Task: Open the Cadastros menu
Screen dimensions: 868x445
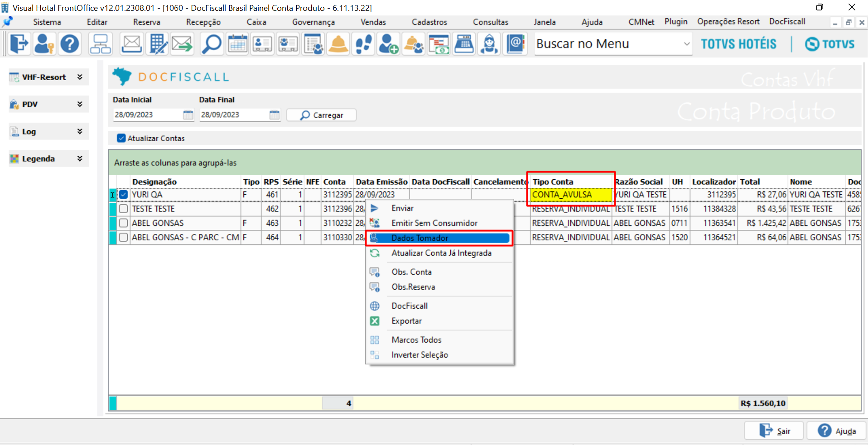Action: click(429, 22)
